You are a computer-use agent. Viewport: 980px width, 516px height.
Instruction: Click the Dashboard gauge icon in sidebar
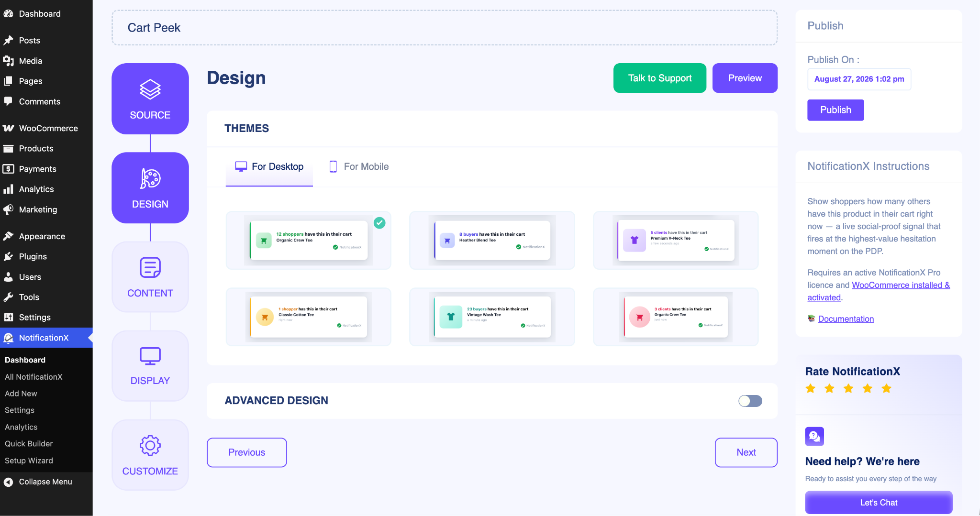tap(8, 14)
